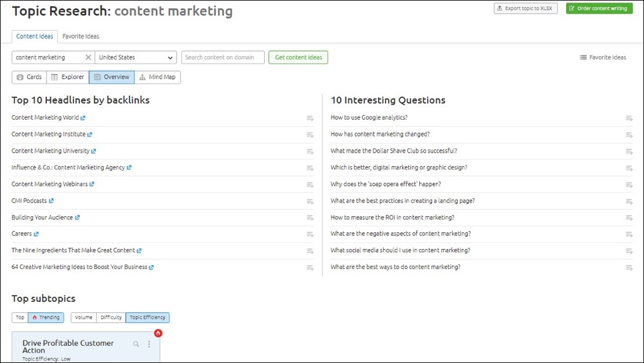Add 'What are the best ways to do content marketing?' to favorites
This screenshot has height=363, width=644.
[x=629, y=268]
